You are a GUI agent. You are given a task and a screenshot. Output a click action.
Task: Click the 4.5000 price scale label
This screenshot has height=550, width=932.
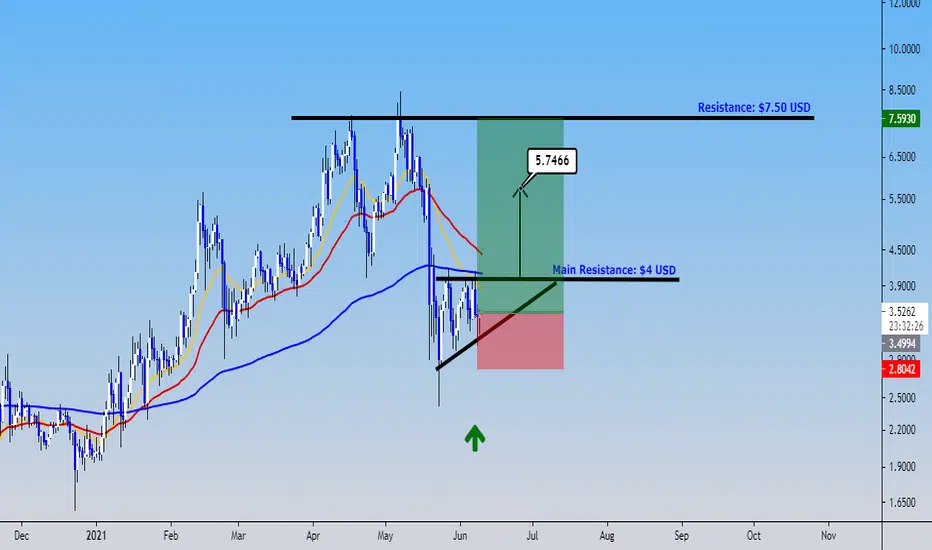click(x=904, y=250)
